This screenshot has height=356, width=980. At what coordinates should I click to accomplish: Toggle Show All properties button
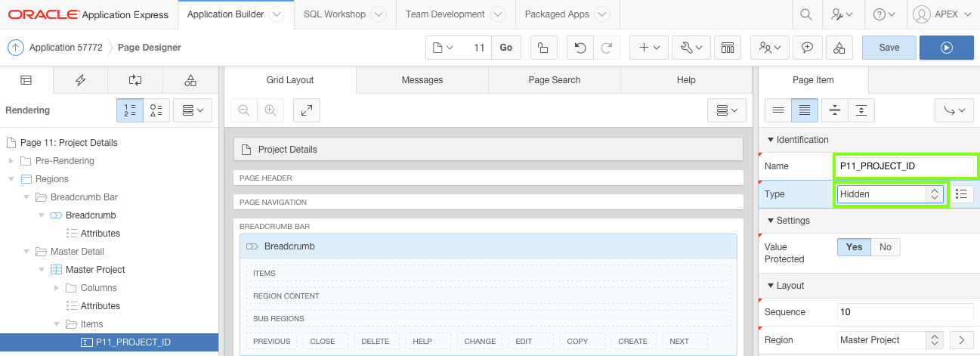[804, 110]
